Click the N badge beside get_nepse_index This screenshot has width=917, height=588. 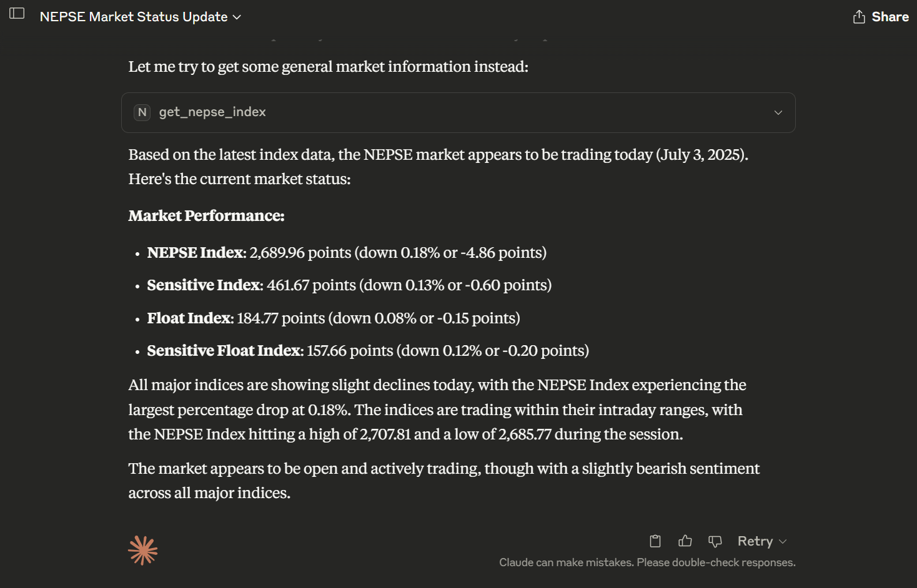[142, 112]
